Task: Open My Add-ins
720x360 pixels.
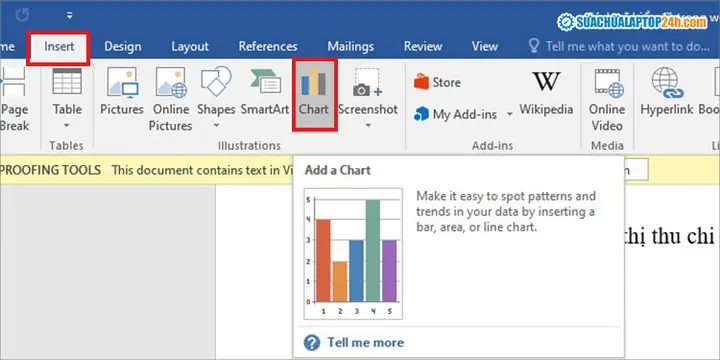Action: pyautogui.click(x=455, y=114)
